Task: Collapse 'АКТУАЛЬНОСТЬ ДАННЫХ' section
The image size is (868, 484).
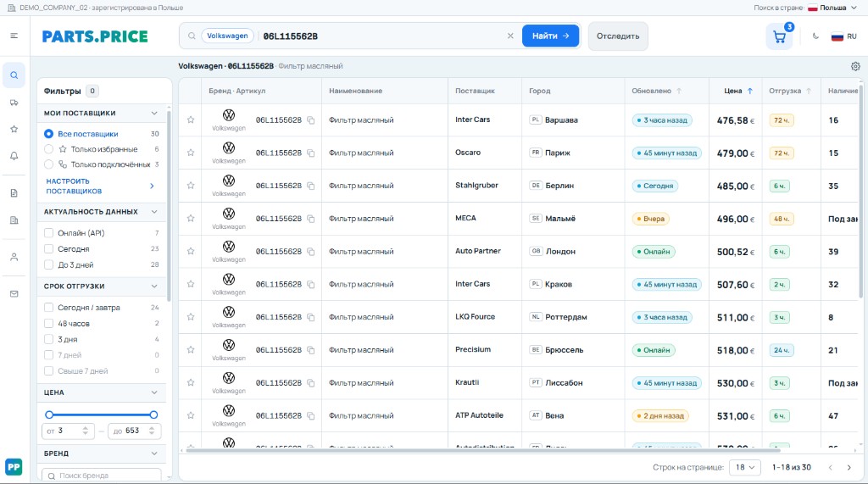Action: click(x=154, y=212)
